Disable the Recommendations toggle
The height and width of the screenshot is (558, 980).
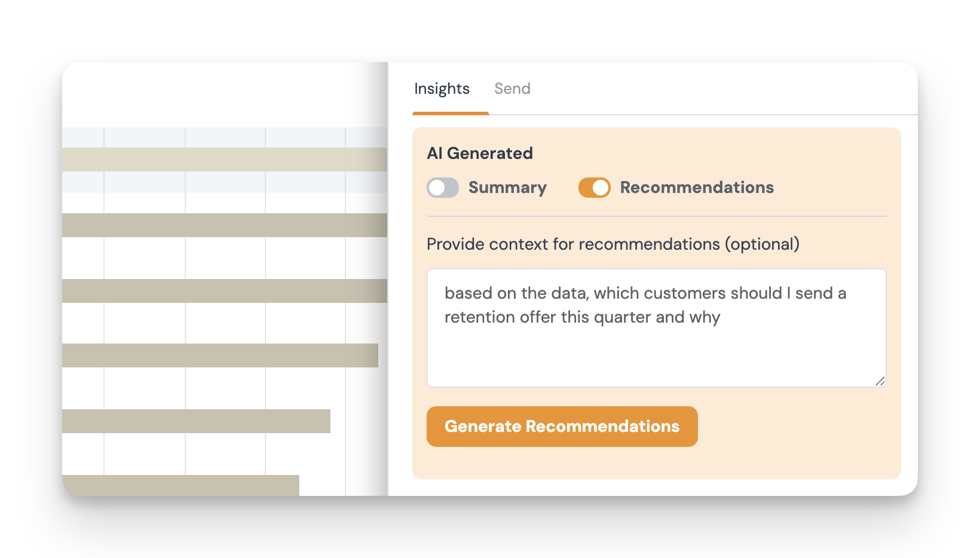(594, 188)
